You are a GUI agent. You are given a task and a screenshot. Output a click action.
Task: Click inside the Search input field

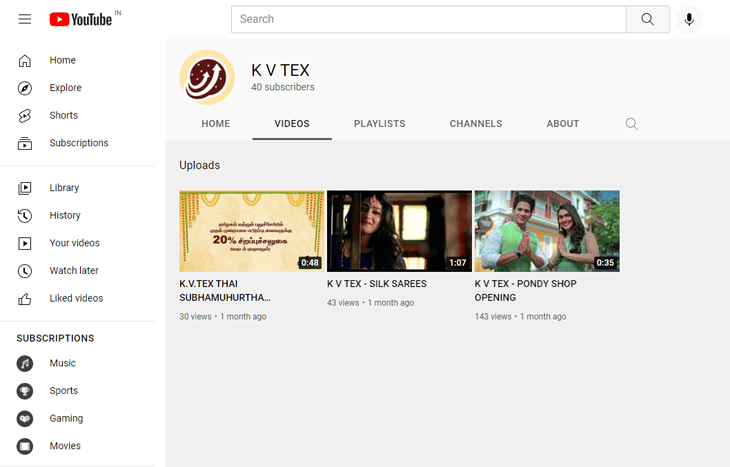(429, 19)
